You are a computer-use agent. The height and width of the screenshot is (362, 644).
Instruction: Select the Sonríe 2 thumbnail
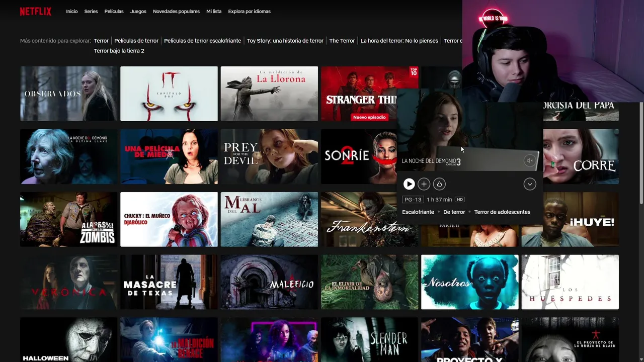359,156
